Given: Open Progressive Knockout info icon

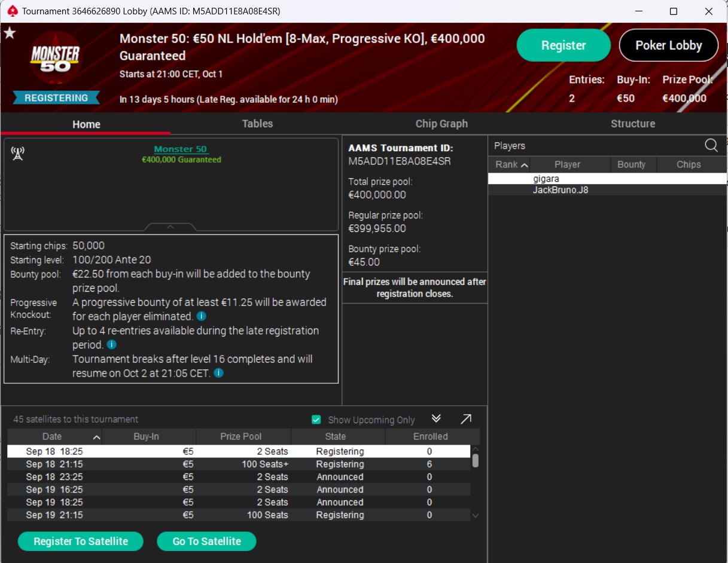Looking at the screenshot, I should click(202, 316).
